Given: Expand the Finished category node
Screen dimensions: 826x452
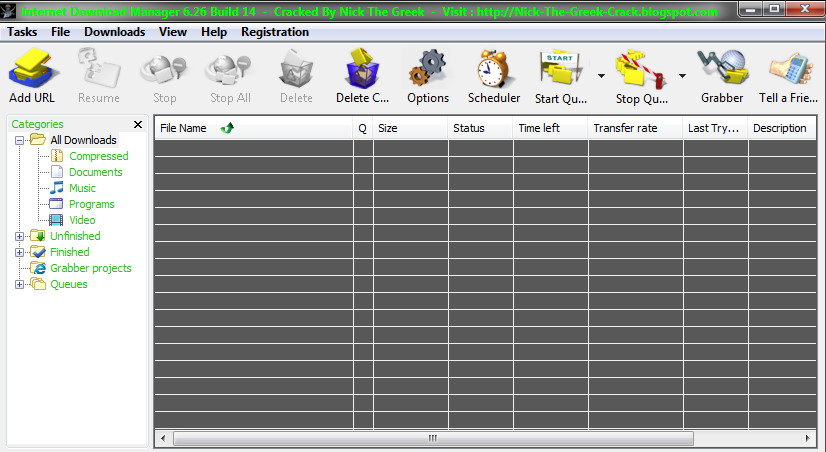Looking at the screenshot, I should [x=19, y=252].
